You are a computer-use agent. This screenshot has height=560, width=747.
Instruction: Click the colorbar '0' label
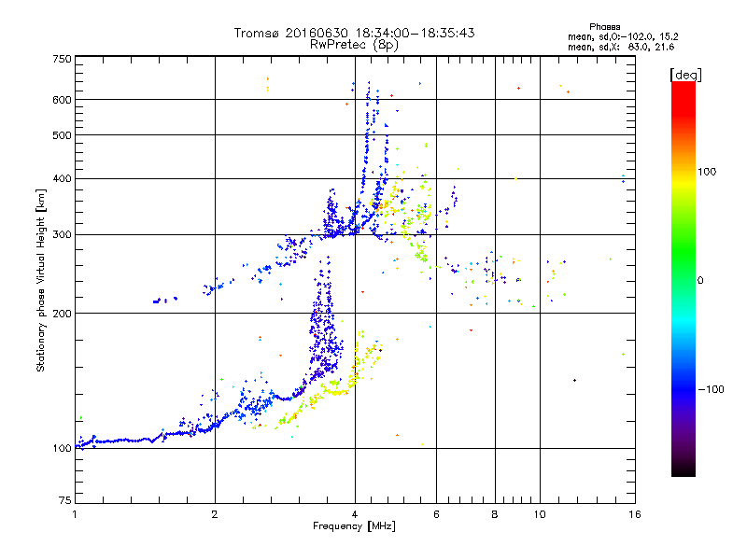[700, 281]
